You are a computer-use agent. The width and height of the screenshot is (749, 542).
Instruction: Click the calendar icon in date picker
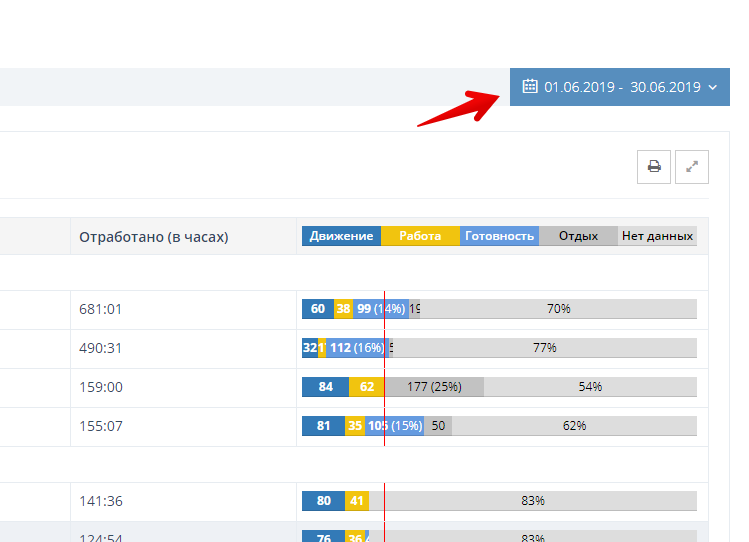(530, 87)
